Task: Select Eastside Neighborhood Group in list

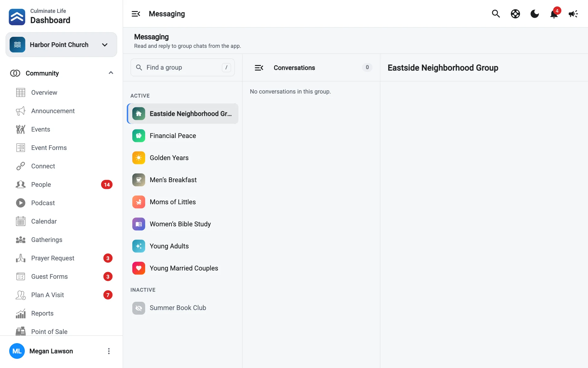Action: pos(183,114)
